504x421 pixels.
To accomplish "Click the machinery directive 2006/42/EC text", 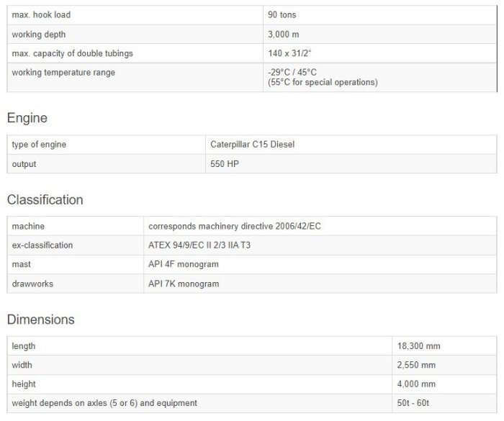I will [x=234, y=226].
